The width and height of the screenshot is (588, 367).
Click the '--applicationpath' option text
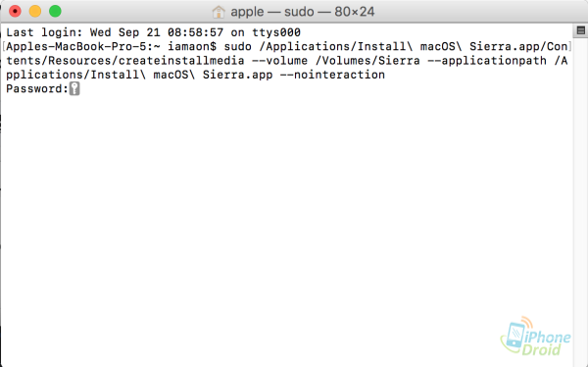487,61
